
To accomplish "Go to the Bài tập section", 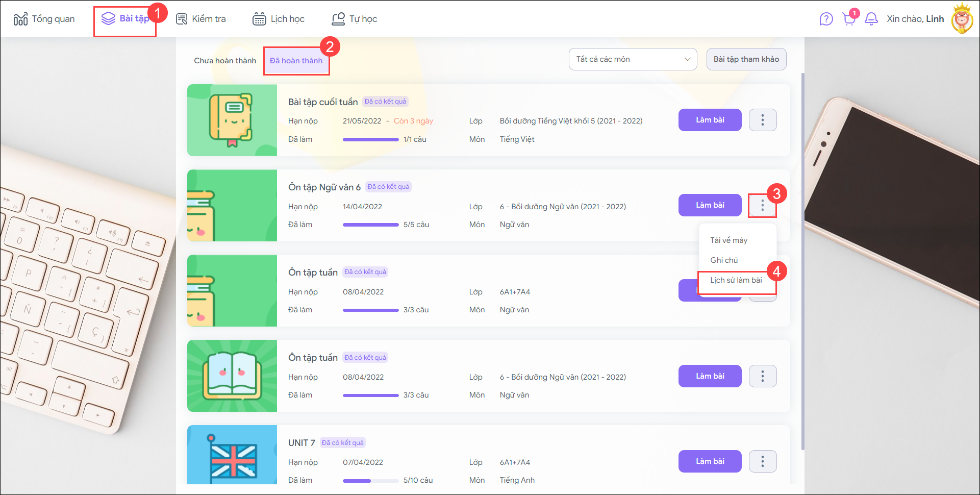I will (x=125, y=19).
